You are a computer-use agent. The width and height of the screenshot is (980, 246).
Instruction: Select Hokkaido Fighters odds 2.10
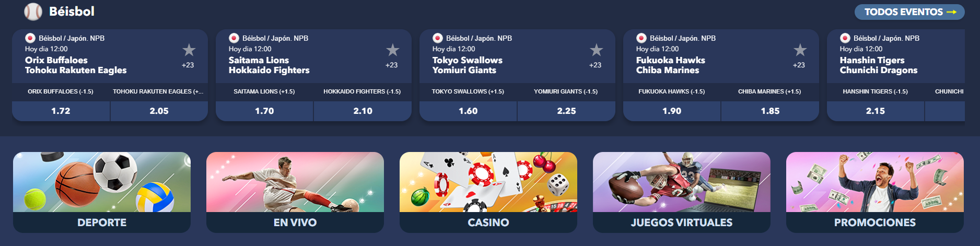[x=363, y=111]
